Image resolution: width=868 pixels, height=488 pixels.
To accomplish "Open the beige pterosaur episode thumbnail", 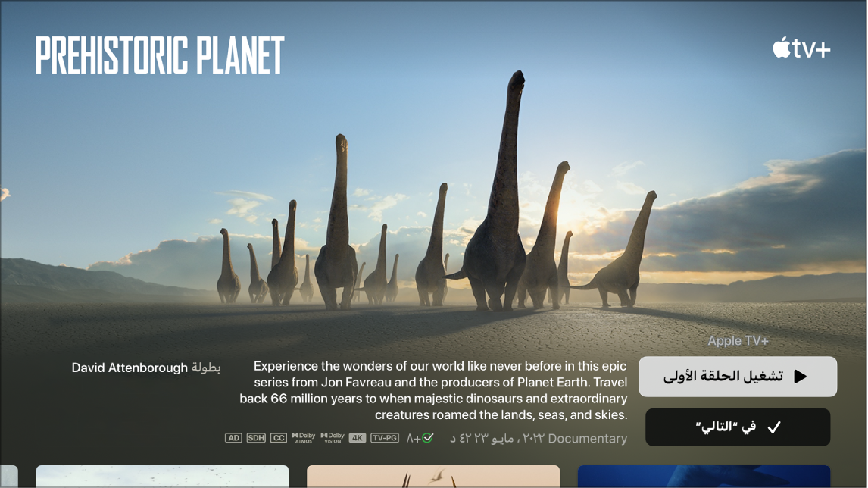I will point(433,477).
